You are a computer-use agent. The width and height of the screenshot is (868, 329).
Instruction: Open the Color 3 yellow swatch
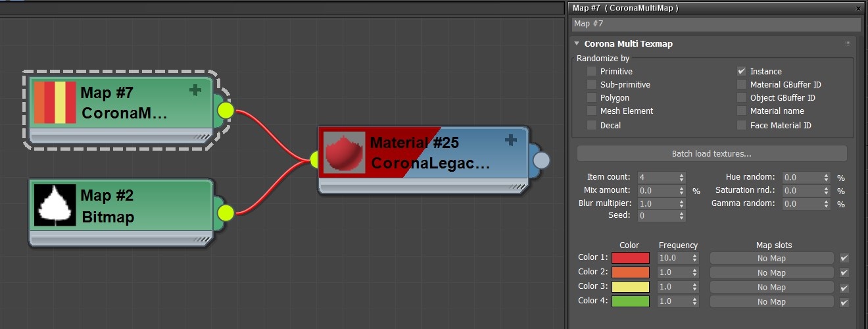(x=631, y=287)
